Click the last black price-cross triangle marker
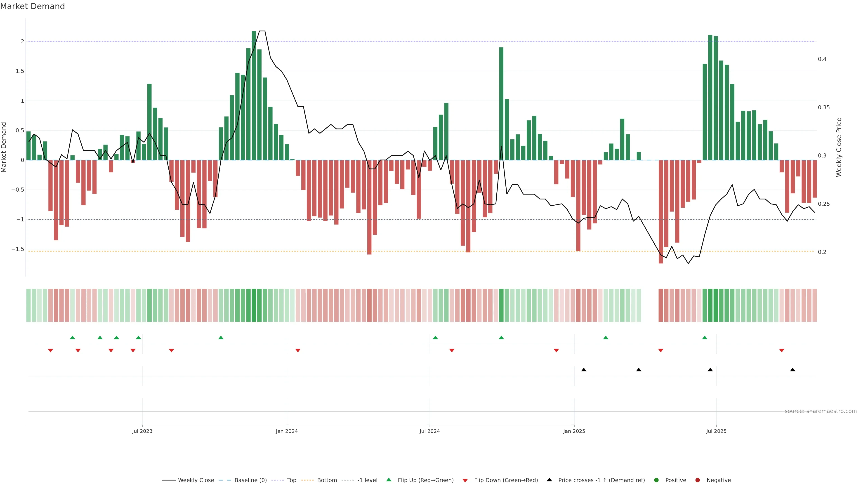Viewport: 868px width, 488px height. click(x=793, y=370)
